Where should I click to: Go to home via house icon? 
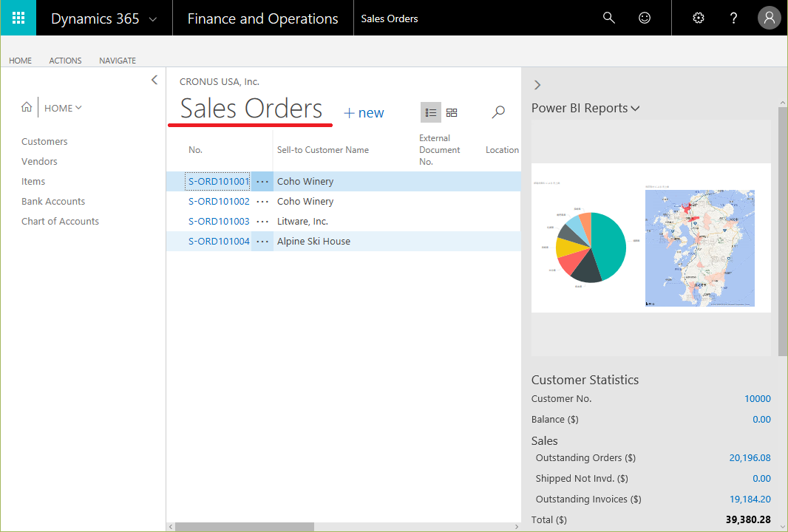(27, 107)
